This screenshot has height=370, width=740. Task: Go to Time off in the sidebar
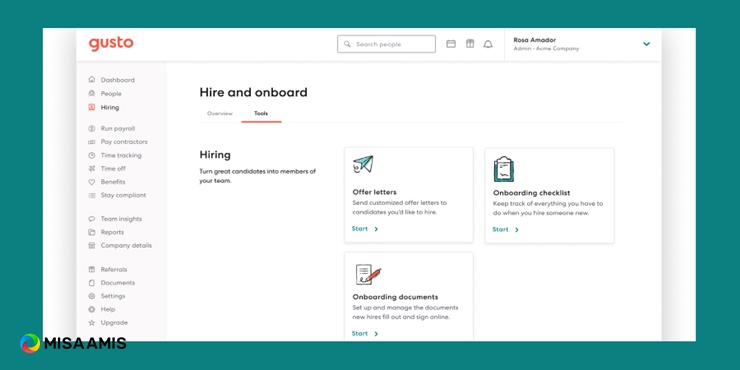[113, 168]
